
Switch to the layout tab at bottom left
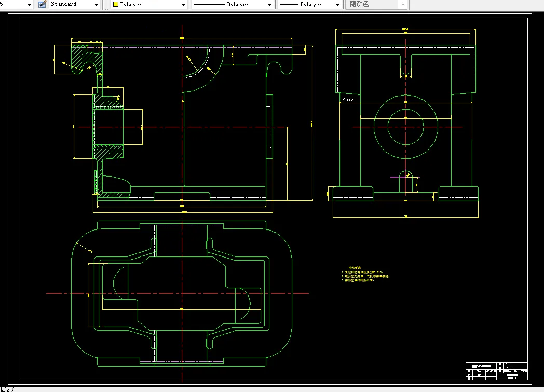point(6,389)
